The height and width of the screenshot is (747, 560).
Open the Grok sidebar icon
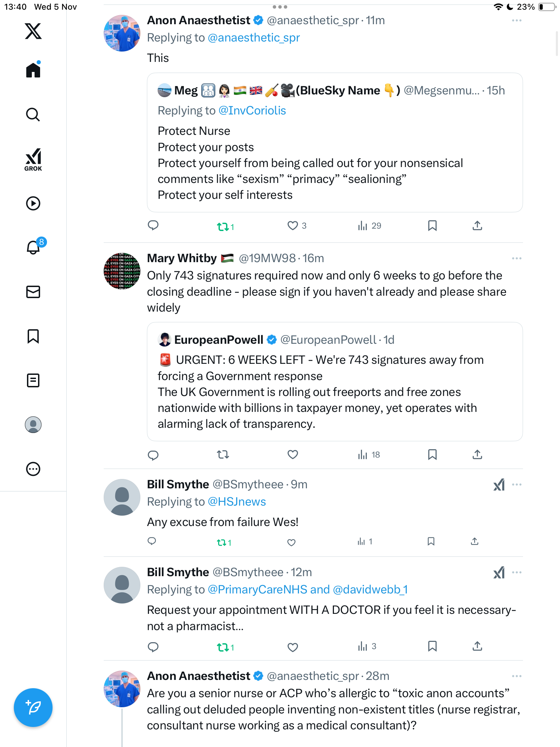33,159
